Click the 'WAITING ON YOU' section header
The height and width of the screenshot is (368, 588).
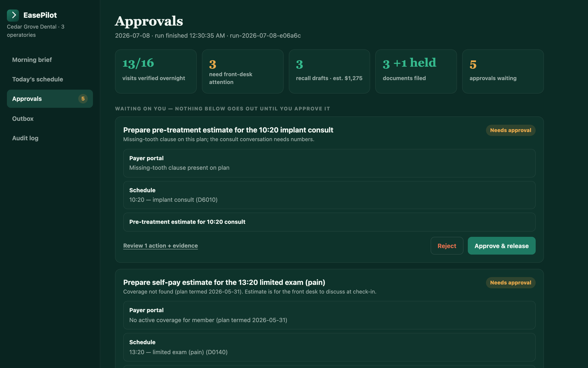pyautogui.click(x=223, y=108)
